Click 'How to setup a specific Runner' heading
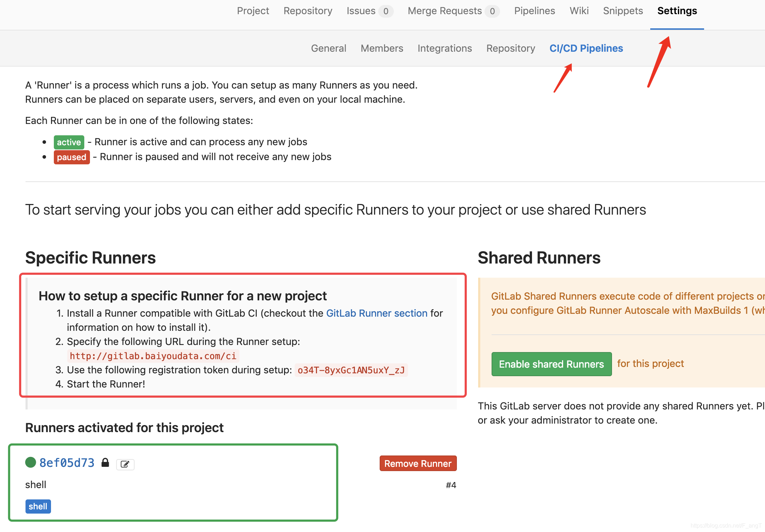The height and width of the screenshot is (532, 765). 183,296
